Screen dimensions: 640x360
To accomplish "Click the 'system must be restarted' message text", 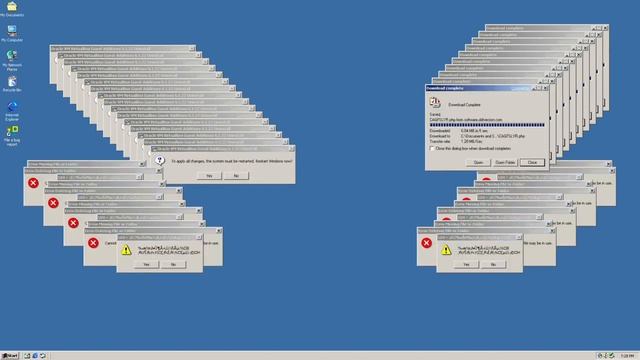I will 232,161.
